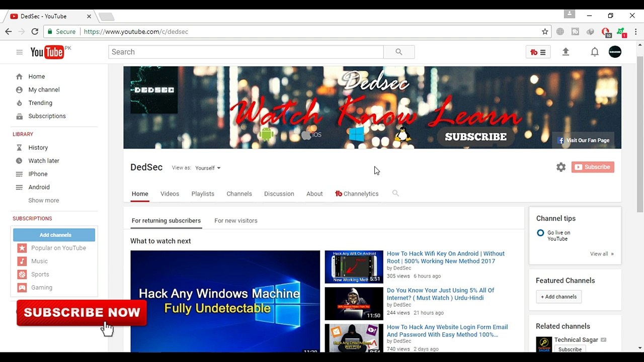This screenshot has height=362, width=644.
Task: Click the green extension icon with badge 1
Action: 621,32
